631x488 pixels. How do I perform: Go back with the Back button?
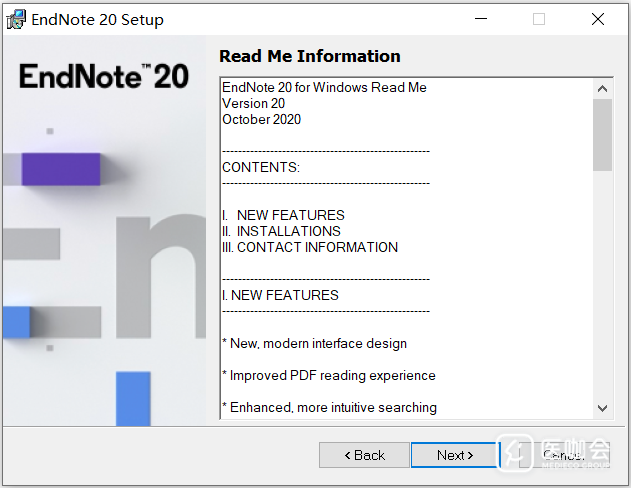coord(364,455)
